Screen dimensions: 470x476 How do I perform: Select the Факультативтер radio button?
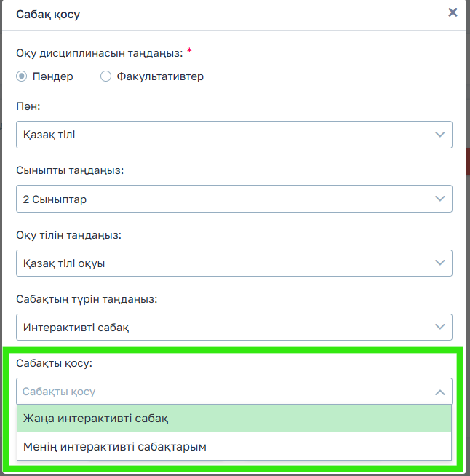(105, 76)
